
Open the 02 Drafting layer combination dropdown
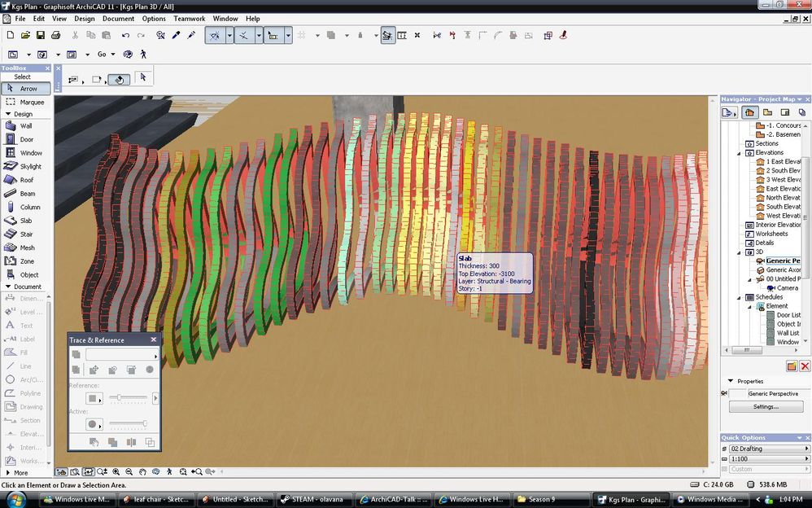(769, 449)
